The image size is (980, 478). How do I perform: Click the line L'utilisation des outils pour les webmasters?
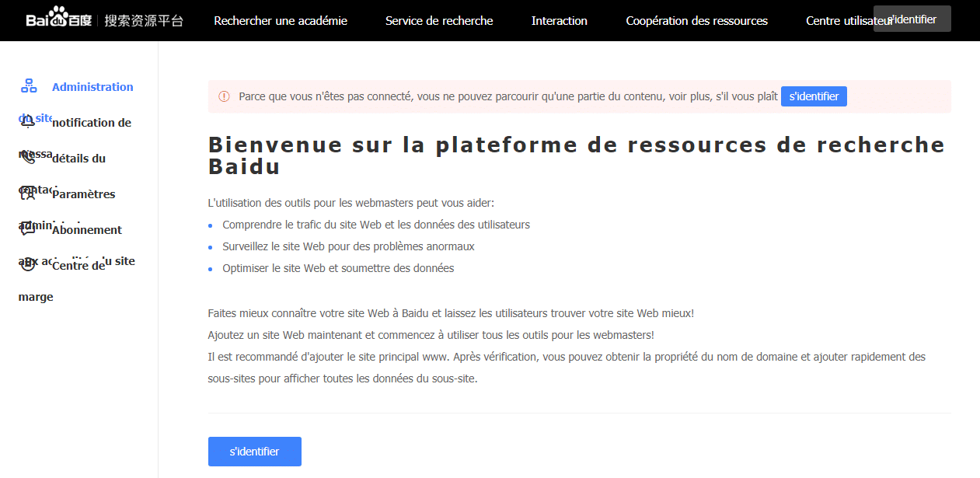tap(351, 203)
